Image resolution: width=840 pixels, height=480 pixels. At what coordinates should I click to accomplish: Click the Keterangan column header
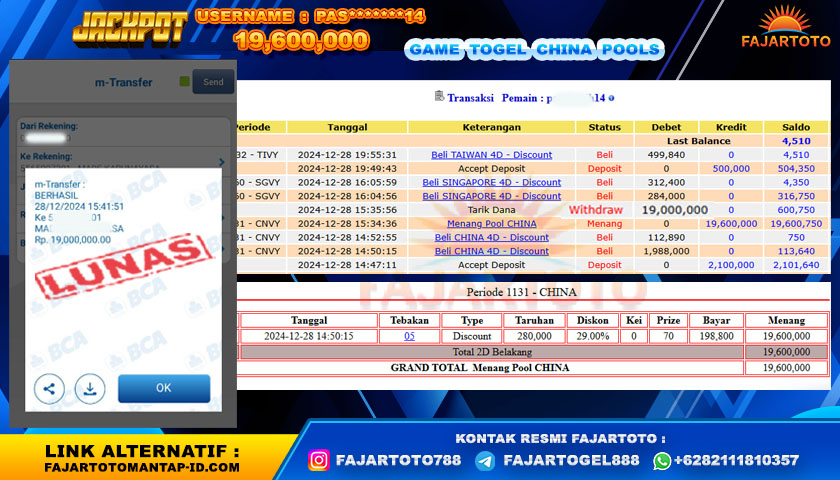point(491,127)
